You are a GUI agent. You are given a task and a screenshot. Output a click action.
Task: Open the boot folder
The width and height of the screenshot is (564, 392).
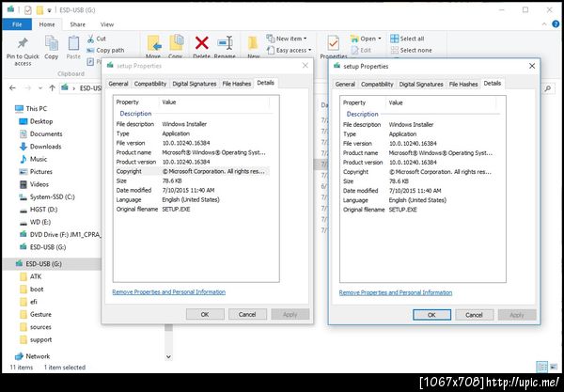(31, 290)
